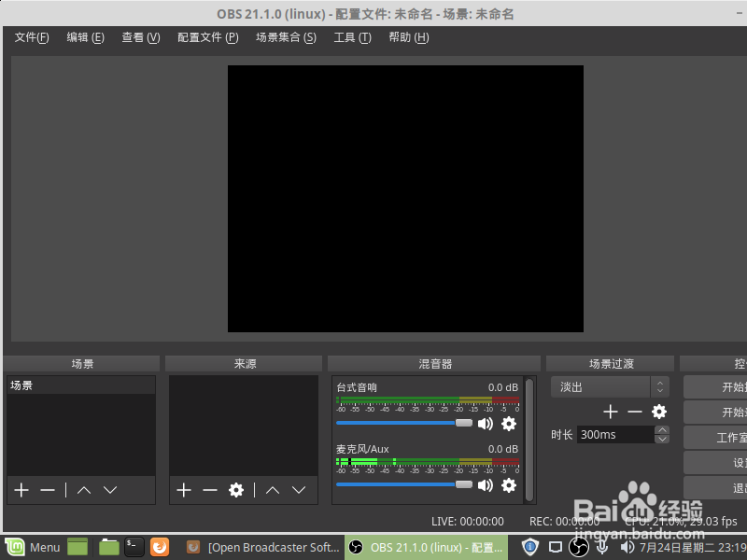Decrease the 时长 duration value
747x560 pixels.
(662, 439)
